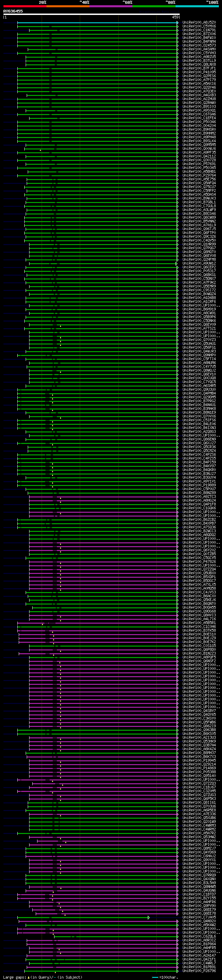
Task: Select the UniRef100_B1P864 label
Action: click(x=199, y=944)
